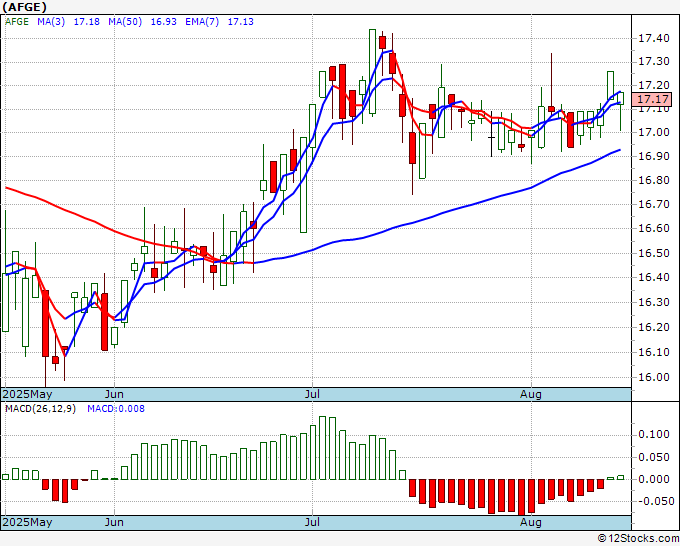Select the EMA(7) indicator label
The image size is (680, 546).
[202, 22]
